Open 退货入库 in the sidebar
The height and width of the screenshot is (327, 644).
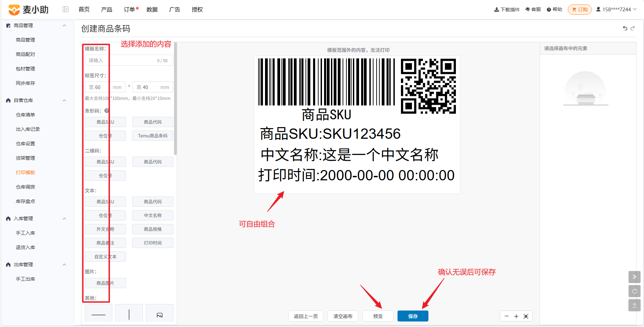[x=25, y=247]
